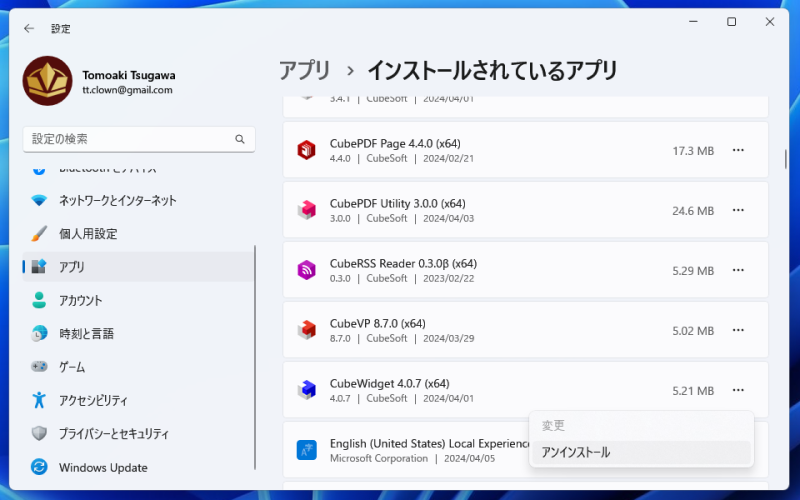Click the アプリ breadcrumb link
The height and width of the screenshot is (500, 800).
(x=305, y=70)
